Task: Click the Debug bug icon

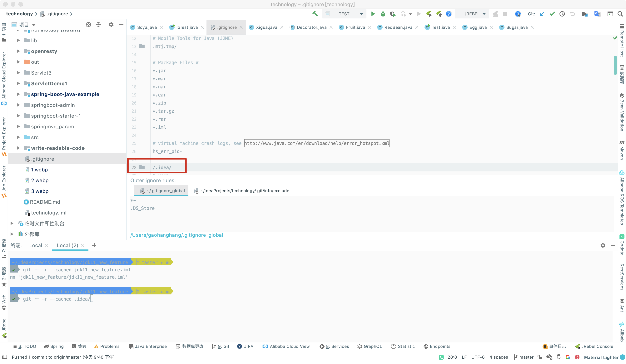Action: (x=383, y=14)
